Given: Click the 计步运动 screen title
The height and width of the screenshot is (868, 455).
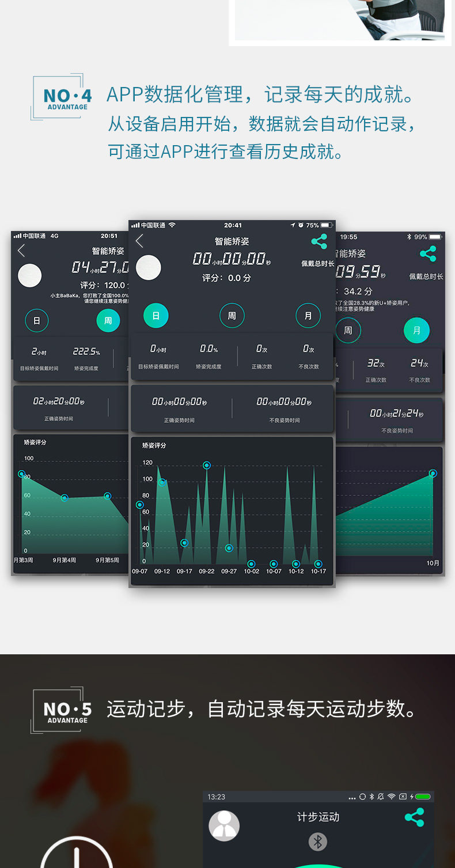Looking at the screenshot, I should pyautogui.click(x=318, y=817).
